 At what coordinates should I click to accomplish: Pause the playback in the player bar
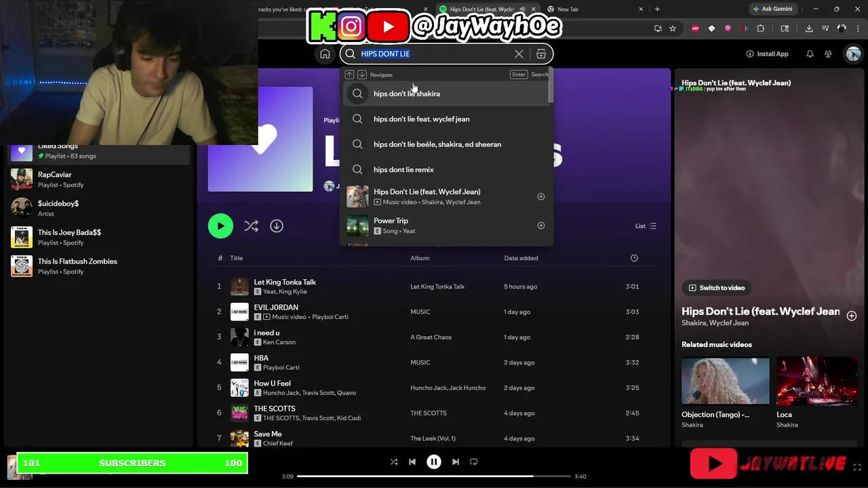(x=434, y=462)
